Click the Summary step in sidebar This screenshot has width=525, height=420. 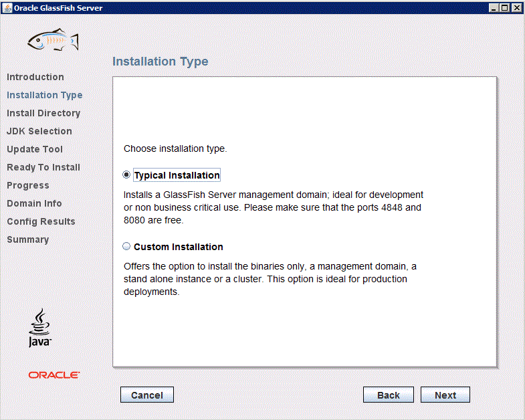(x=28, y=240)
